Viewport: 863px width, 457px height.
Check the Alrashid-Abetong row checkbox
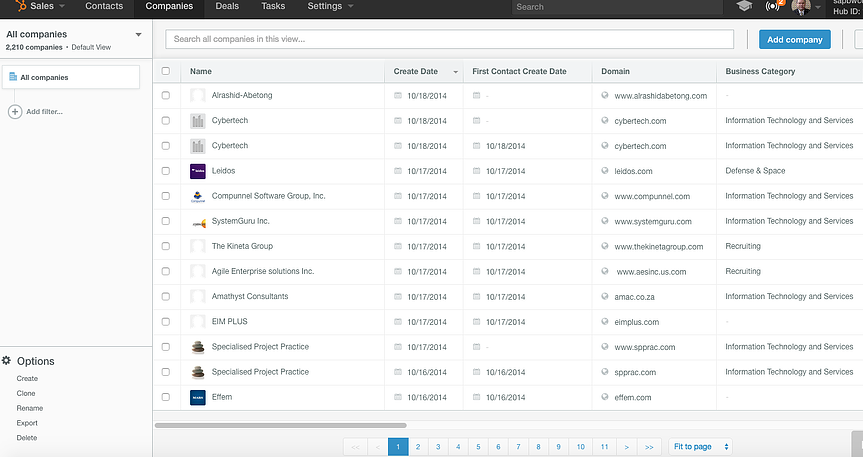(166, 96)
